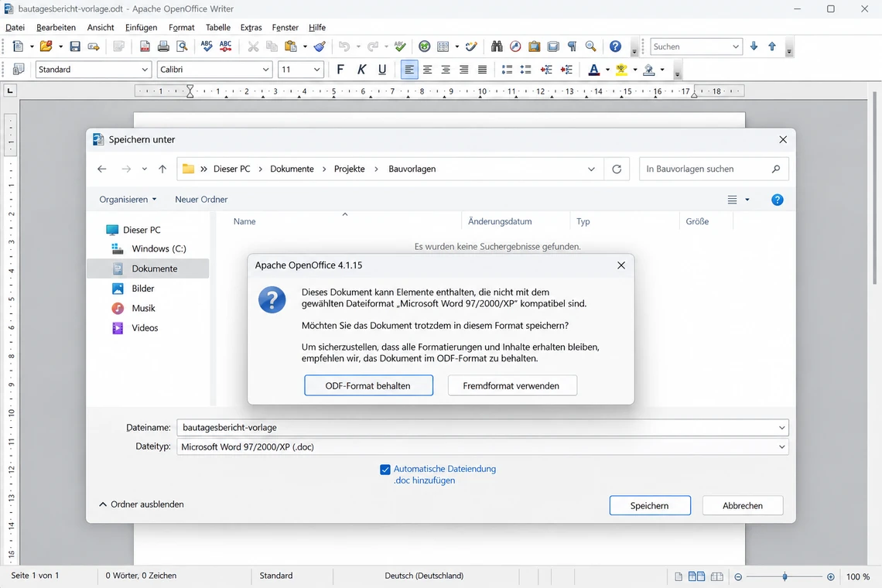
Task: Click Neuer Ordner button
Action: tap(201, 199)
